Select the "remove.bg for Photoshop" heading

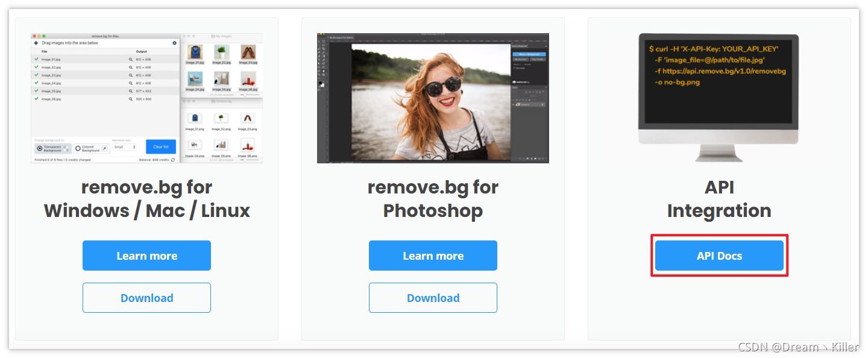coord(433,199)
